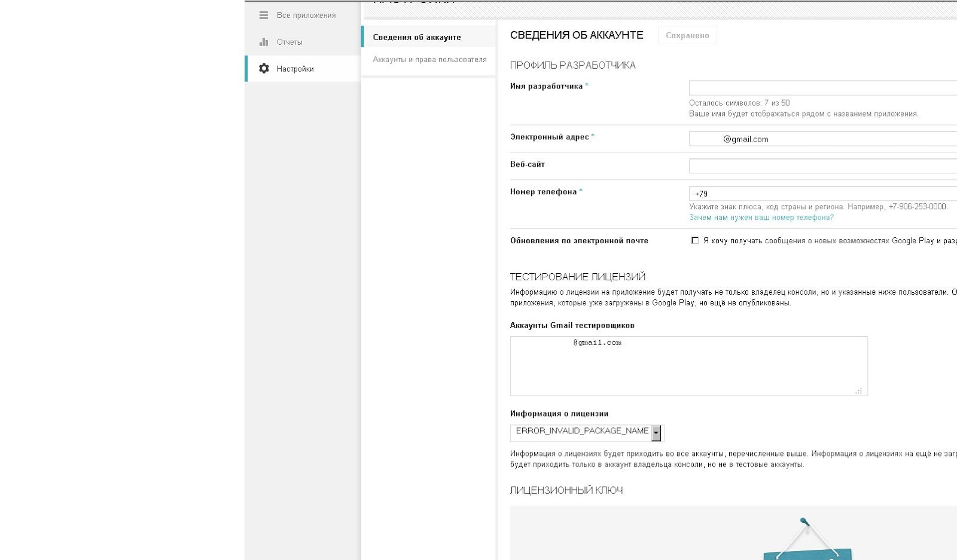Click the 'СВЕДЕНИЯ ОБ АККАУНТЕ' heading
This screenshot has width=957, height=560.
pyautogui.click(x=577, y=35)
